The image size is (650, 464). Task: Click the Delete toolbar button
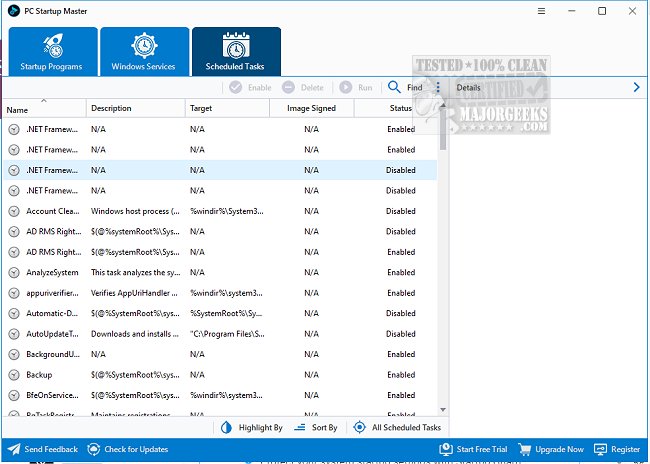click(x=303, y=87)
